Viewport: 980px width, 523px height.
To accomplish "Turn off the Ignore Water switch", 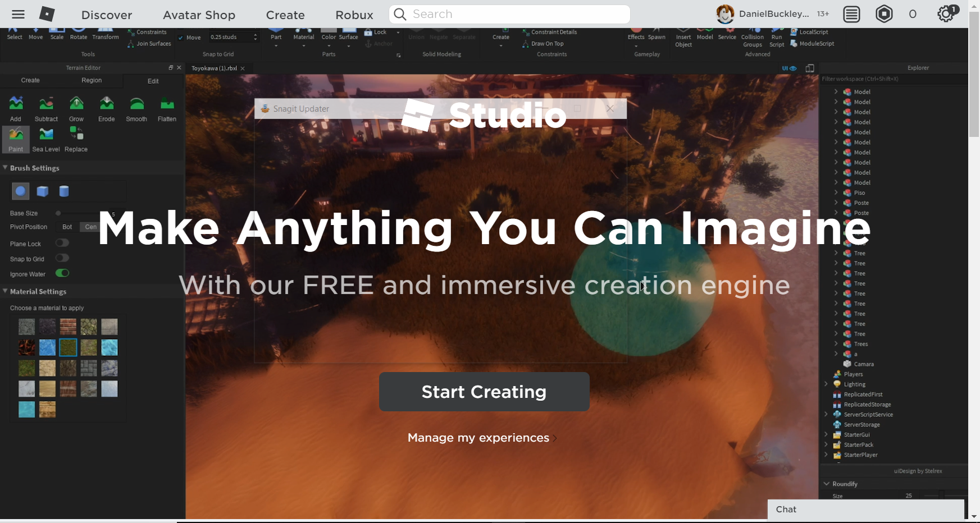I will coord(62,273).
